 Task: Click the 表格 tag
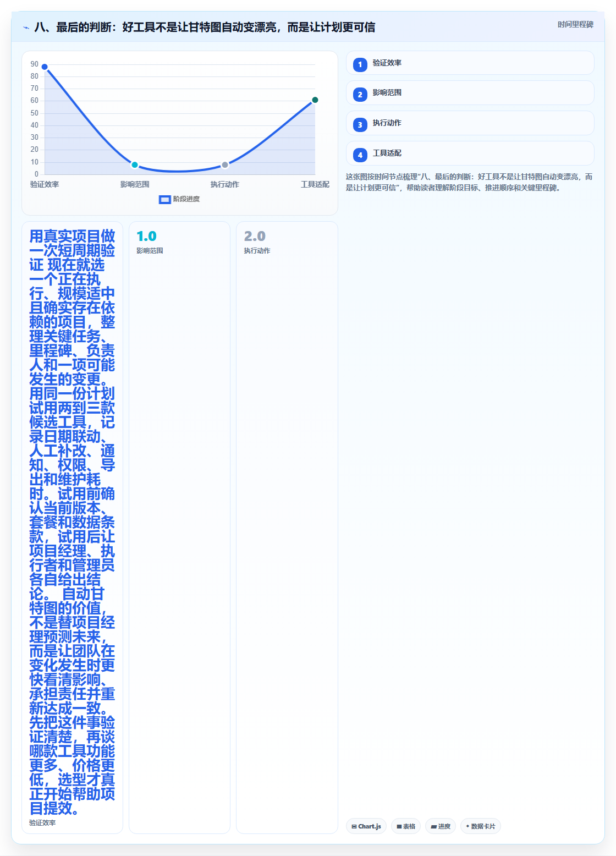406,826
